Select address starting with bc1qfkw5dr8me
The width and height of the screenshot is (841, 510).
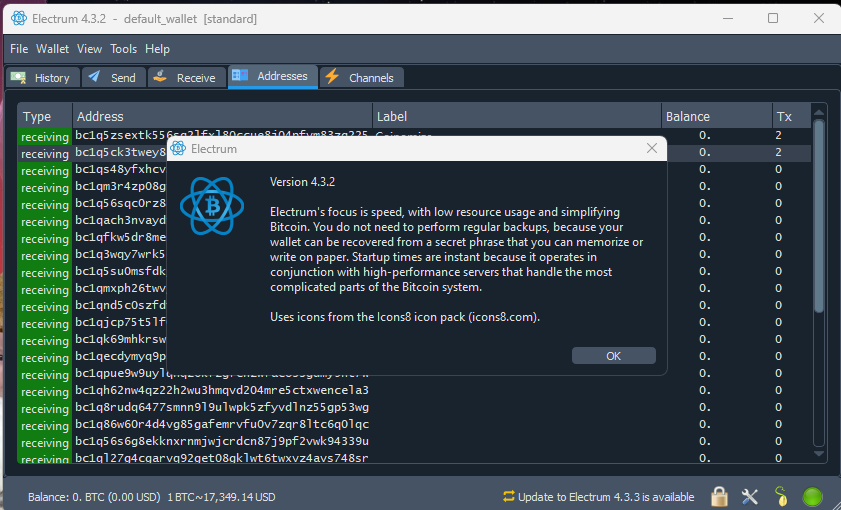pyautogui.click(x=120, y=238)
